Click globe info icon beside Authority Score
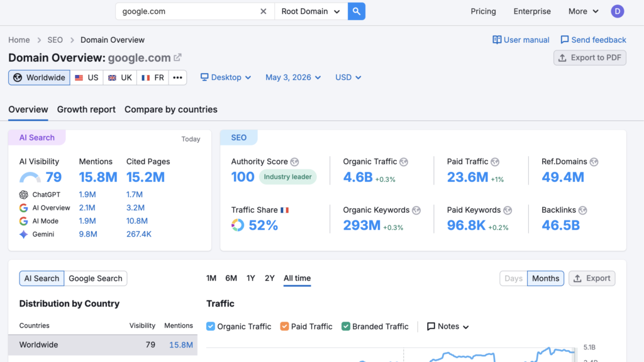The height and width of the screenshot is (362, 644). tap(294, 162)
